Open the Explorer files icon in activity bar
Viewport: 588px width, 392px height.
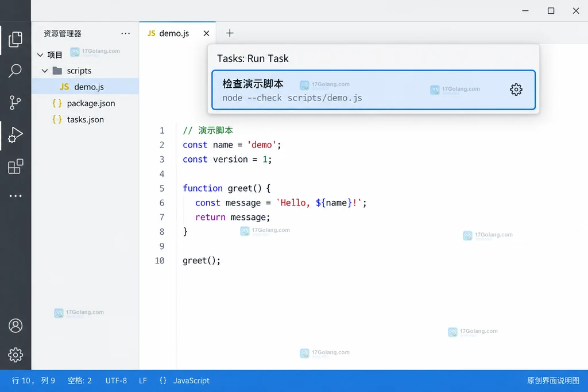(x=15, y=40)
